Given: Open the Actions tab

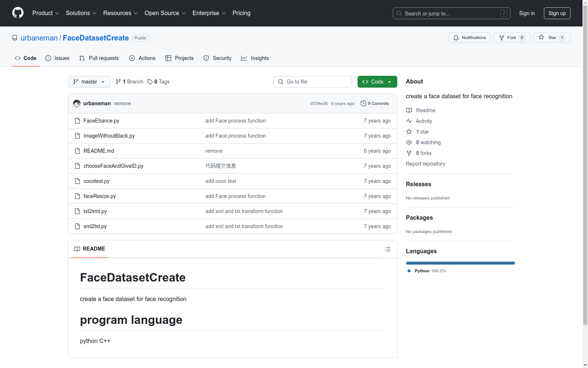Looking at the screenshot, I should [142, 58].
